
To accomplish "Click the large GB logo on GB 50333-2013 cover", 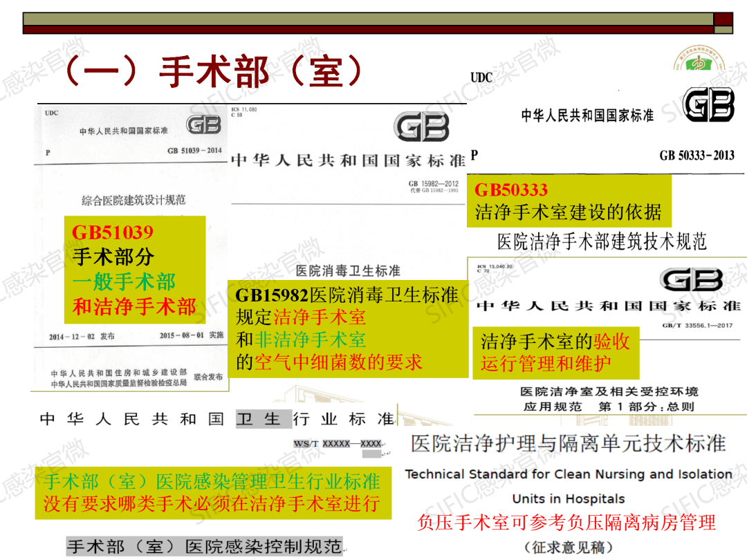I will [708, 104].
